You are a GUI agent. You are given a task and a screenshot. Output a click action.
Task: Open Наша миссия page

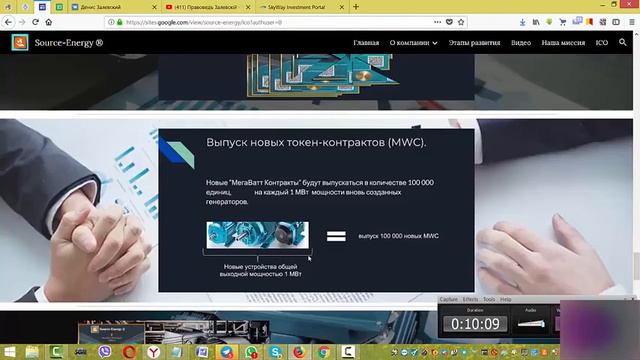coord(563,42)
